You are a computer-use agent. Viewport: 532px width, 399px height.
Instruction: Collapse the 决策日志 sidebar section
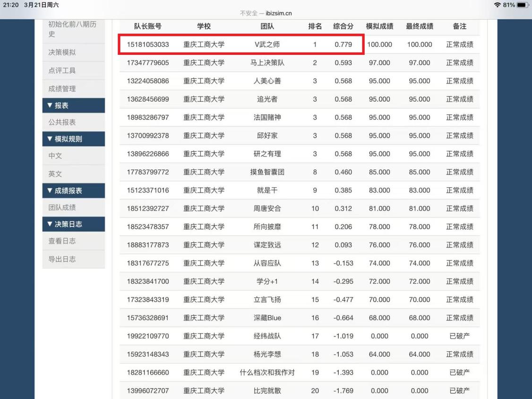coord(74,224)
